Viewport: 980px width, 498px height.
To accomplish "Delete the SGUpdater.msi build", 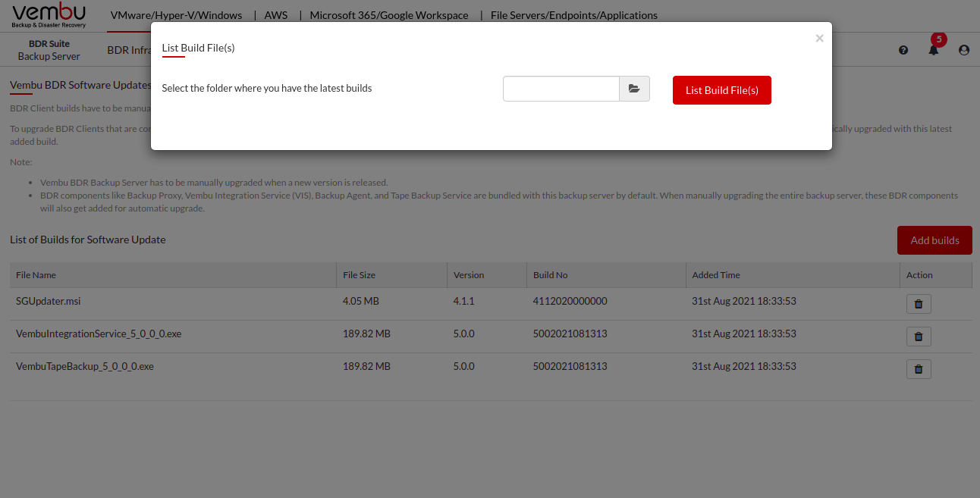I will (919, 304).
